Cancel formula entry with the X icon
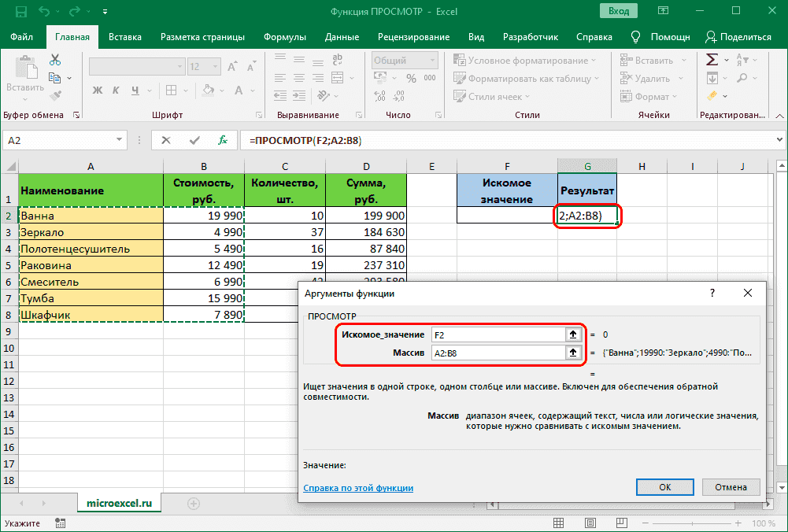Screen dimensions: 788x532 tap(166, 140)
